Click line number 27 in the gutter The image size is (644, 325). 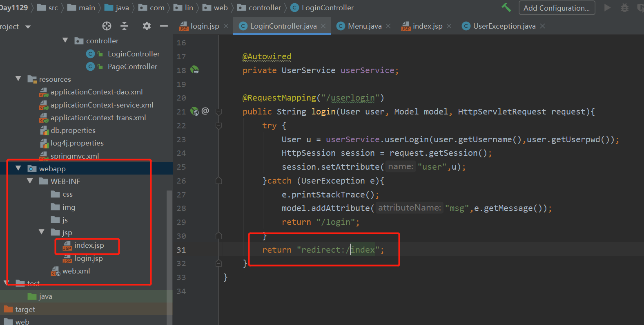181,195
